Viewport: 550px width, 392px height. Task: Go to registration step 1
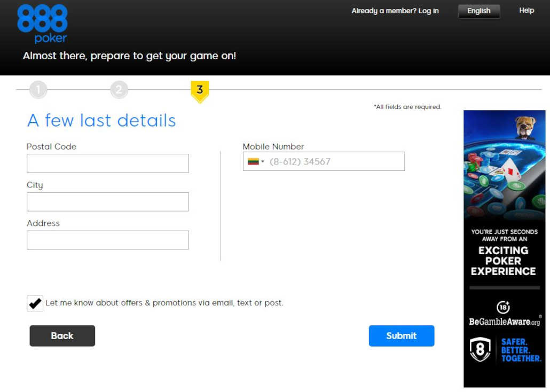click(38, 90)
